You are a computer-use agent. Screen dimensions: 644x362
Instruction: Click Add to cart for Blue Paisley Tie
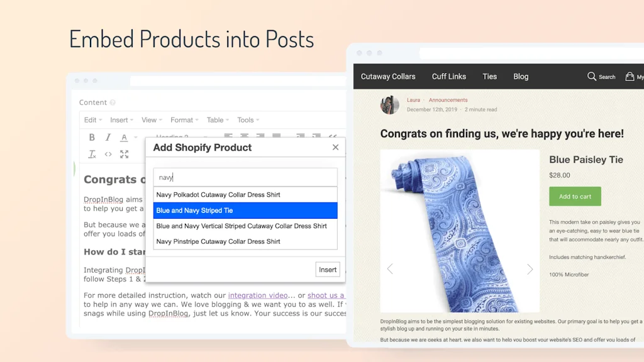pyautogui.click(x=574, y=196)
